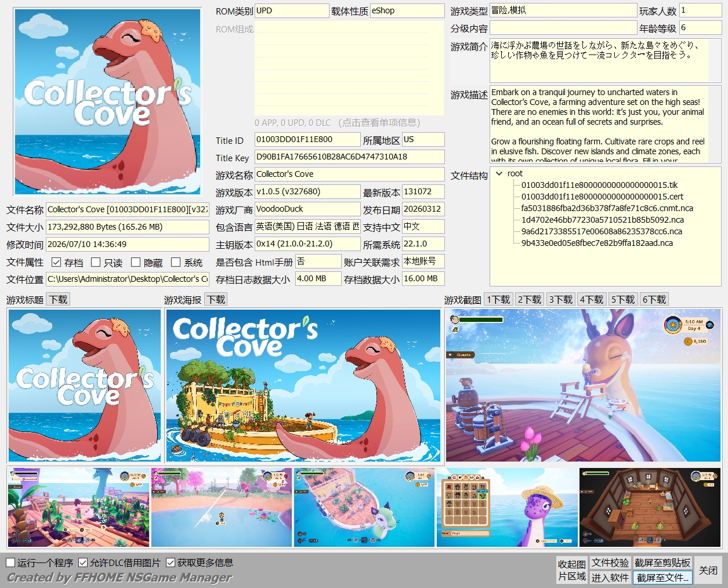
Task: Click 5下载 screenshot download button
Action: [623, 300]
